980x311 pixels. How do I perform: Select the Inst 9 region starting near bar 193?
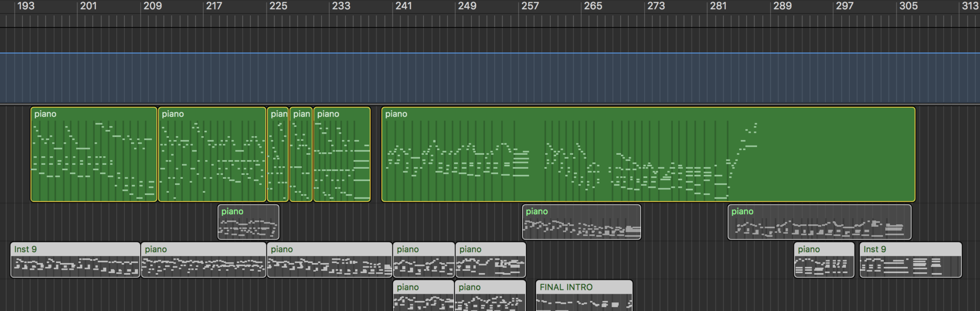[75, 260]
